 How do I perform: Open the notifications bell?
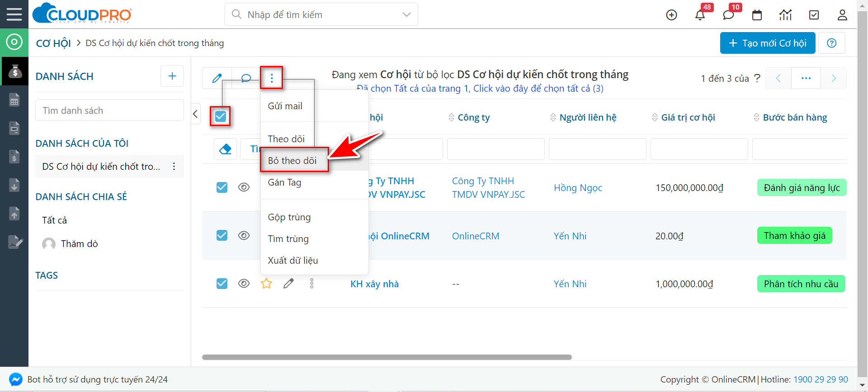[x=700, y=15]
